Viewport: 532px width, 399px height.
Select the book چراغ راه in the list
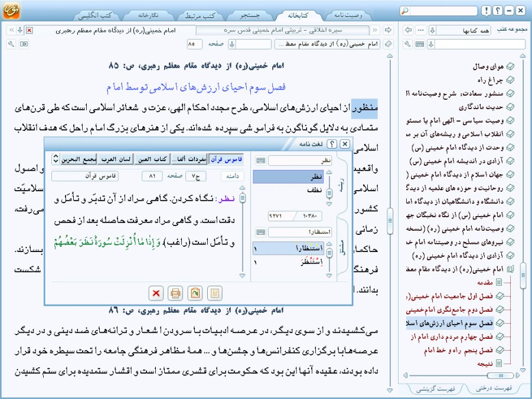pyautogui.click(x=490, y=80)
